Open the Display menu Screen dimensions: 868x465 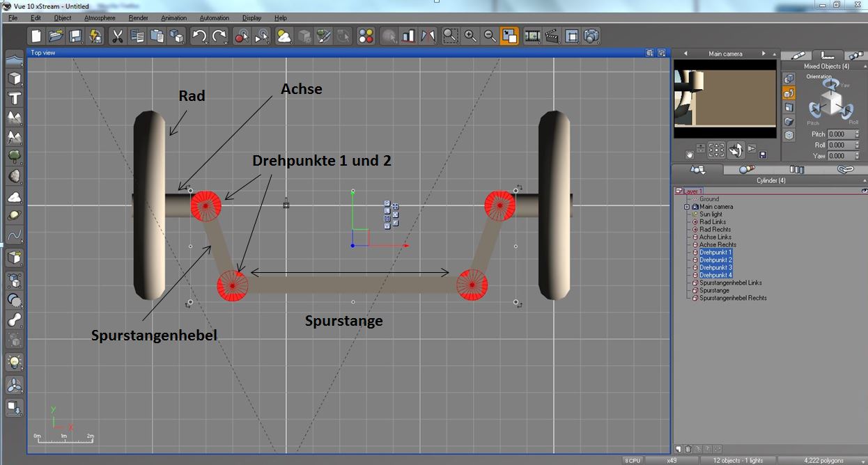[x=252, y=17]
